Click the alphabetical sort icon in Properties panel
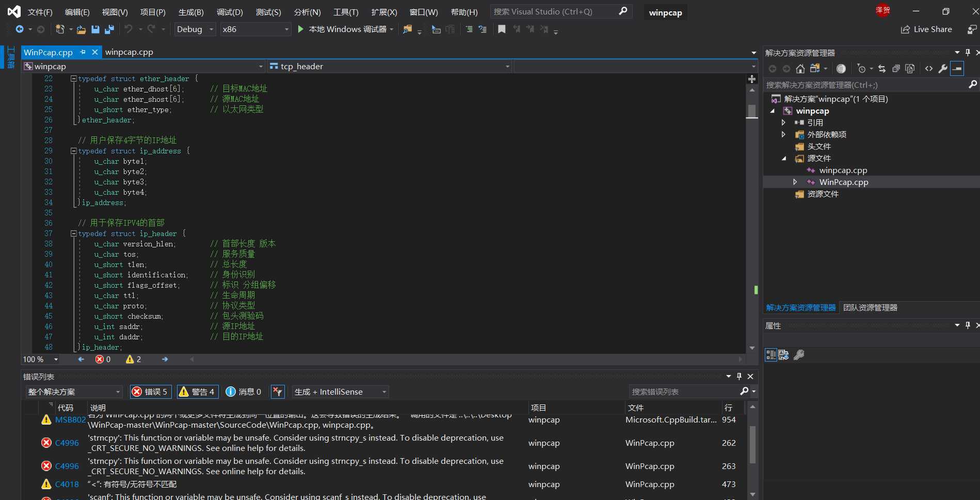 click(783, 355)
